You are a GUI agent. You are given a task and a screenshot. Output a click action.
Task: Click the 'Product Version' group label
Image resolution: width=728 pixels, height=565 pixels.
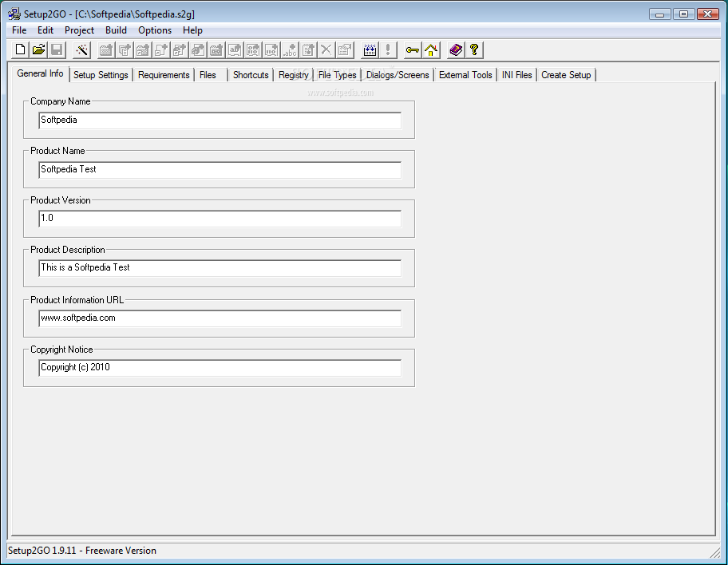tap(61, 200)
